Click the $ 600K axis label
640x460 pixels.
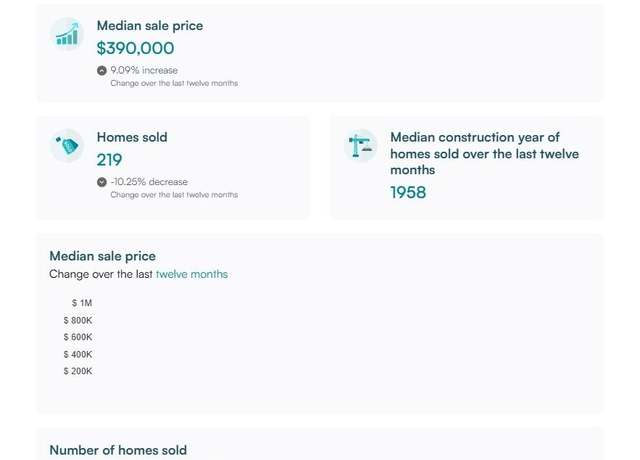point(78,337)
